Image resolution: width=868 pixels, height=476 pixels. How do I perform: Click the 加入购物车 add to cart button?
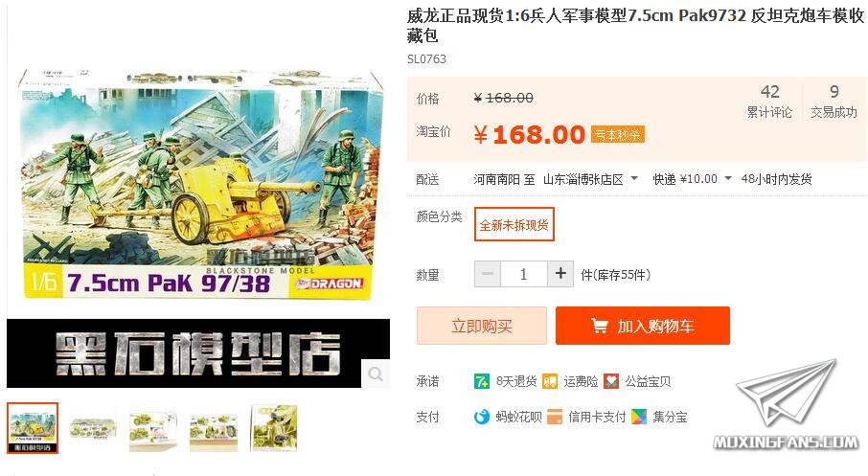643,326
